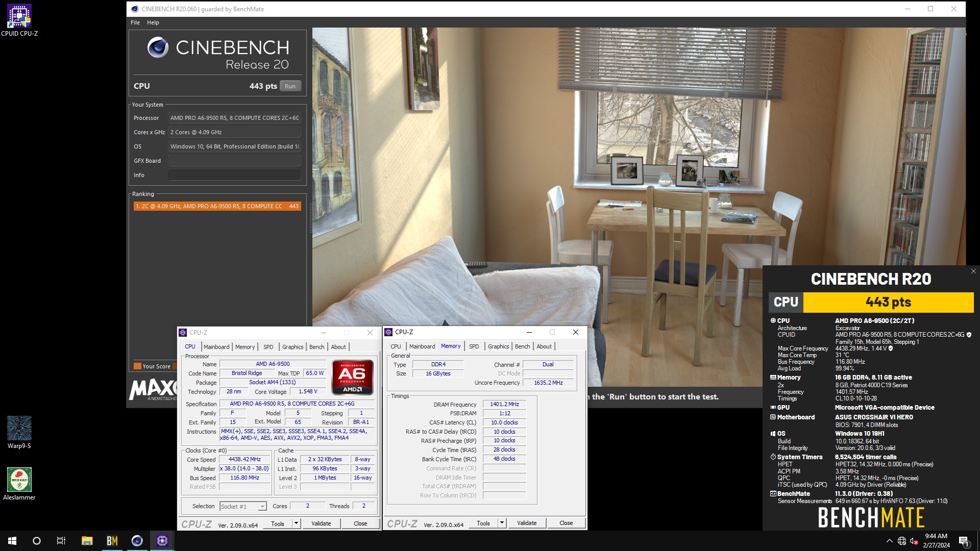
Task: Switch to CPU-Z taskbar icon
Action: point(162,541)
